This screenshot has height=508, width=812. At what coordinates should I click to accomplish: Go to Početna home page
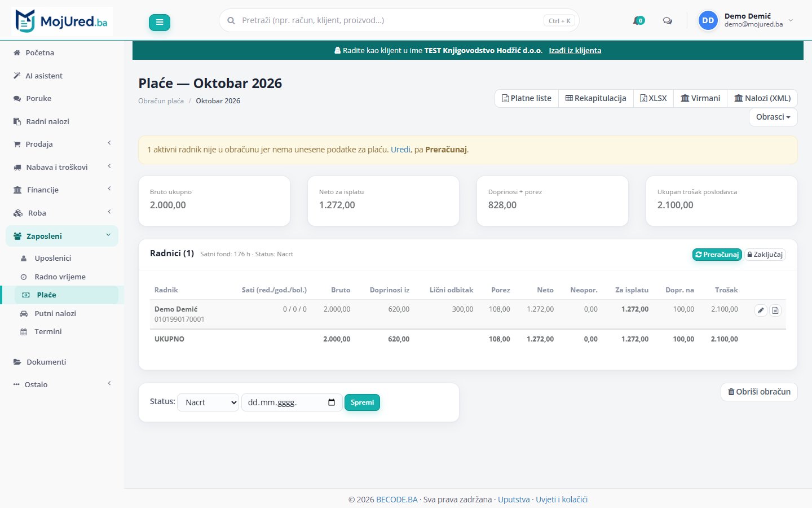point(62,52)
